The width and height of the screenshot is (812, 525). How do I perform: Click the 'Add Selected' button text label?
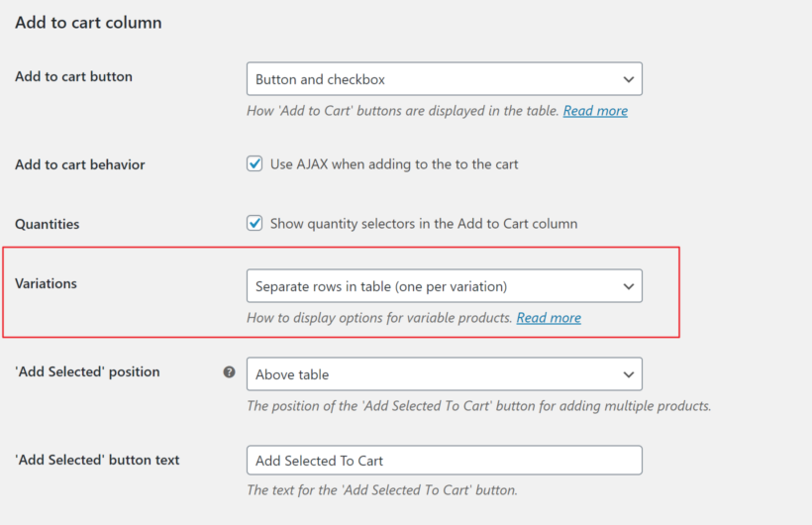pyautogui.click(x=97, y=461)
